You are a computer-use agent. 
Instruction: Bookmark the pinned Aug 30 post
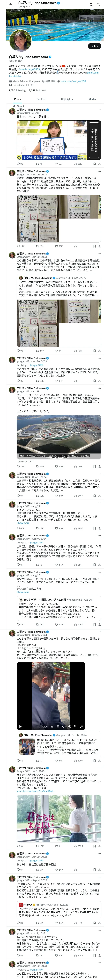click(95, 164)
